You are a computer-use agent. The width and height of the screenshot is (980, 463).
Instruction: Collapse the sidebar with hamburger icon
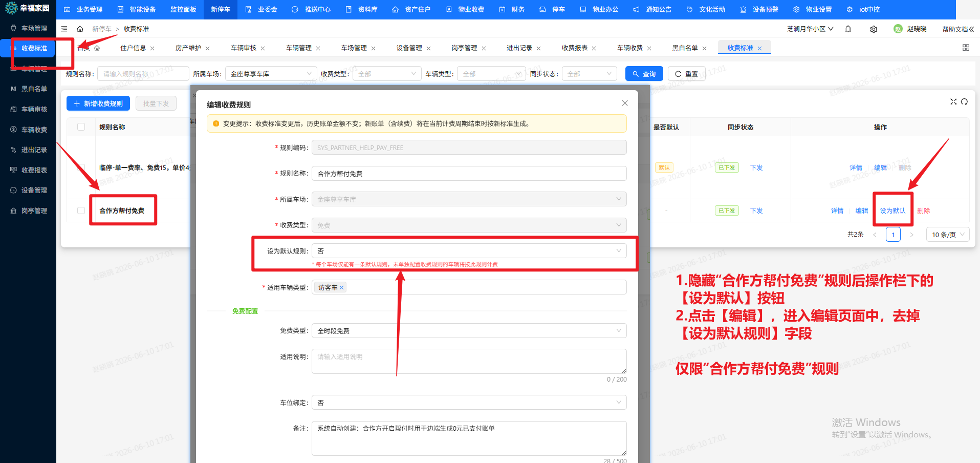tap(64, 29)
